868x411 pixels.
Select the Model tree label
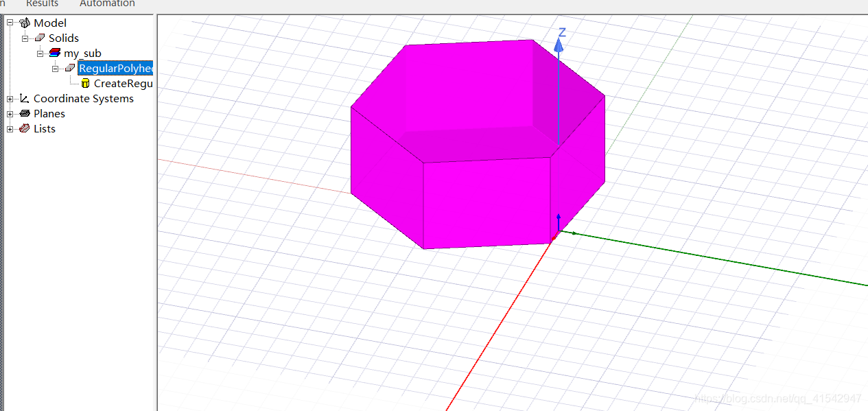pos(50,23)
